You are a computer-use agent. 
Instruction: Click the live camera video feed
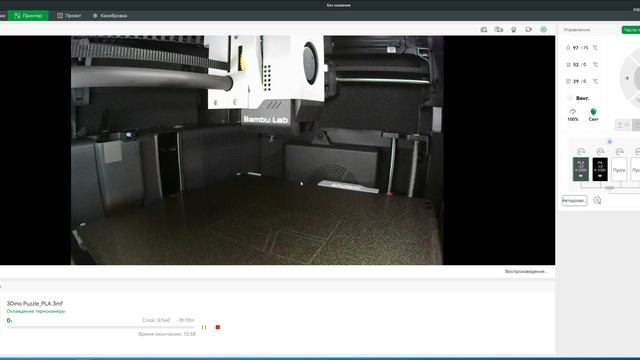click(257, 150)
